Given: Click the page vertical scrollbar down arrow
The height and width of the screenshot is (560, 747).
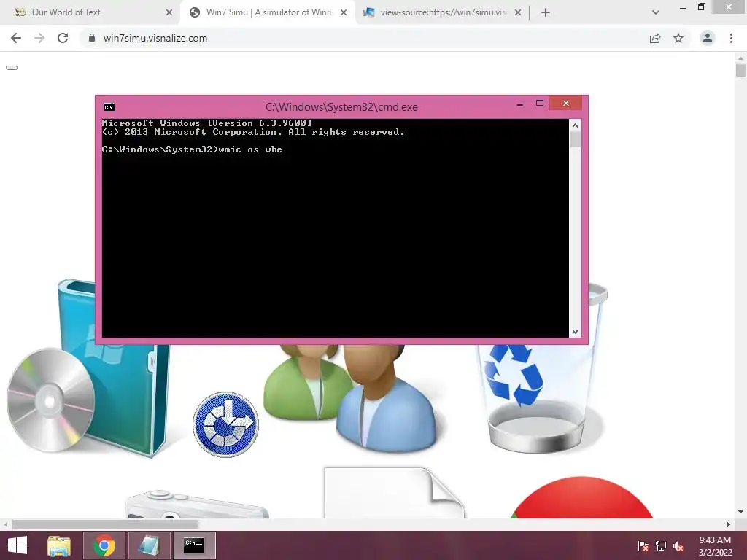Looking at the screenshot, I should pos(740,512).
